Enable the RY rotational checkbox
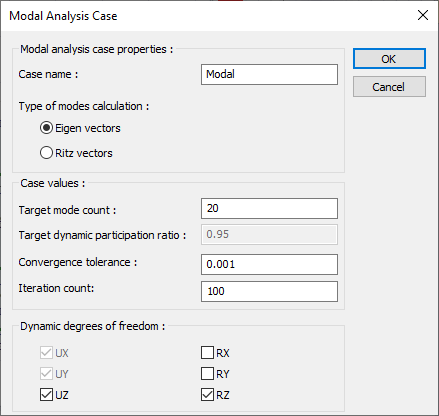The height and width of the screenshot is (416, 439). point(207,374)
